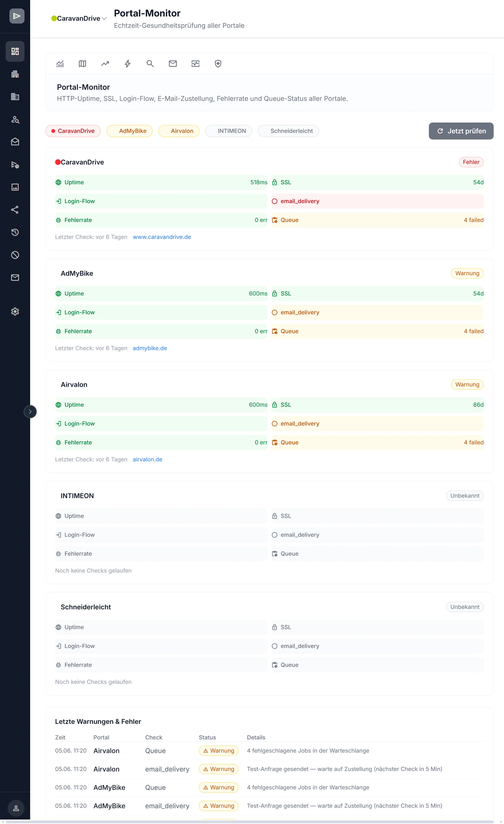The height and width of the screenshot is (824, 504).
Task: Select the magnifier search tab icon
Action: tap(150, 64)
